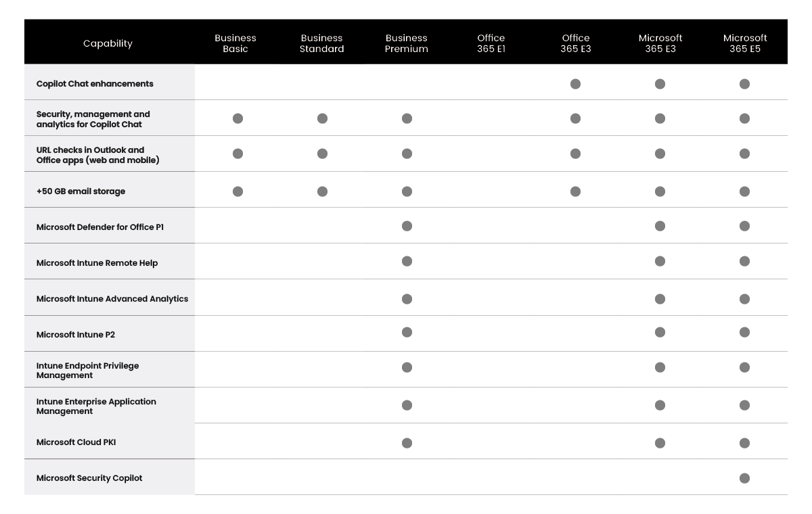This screenshot has width=812, height=514.
Task: Click the Intune Enterprise Application Management label
Action: [96, 406]
